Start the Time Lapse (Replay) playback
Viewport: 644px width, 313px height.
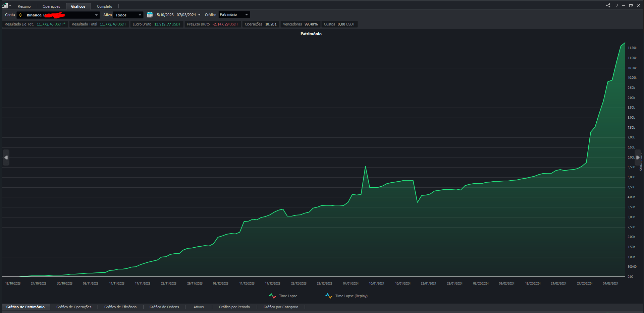351,296
